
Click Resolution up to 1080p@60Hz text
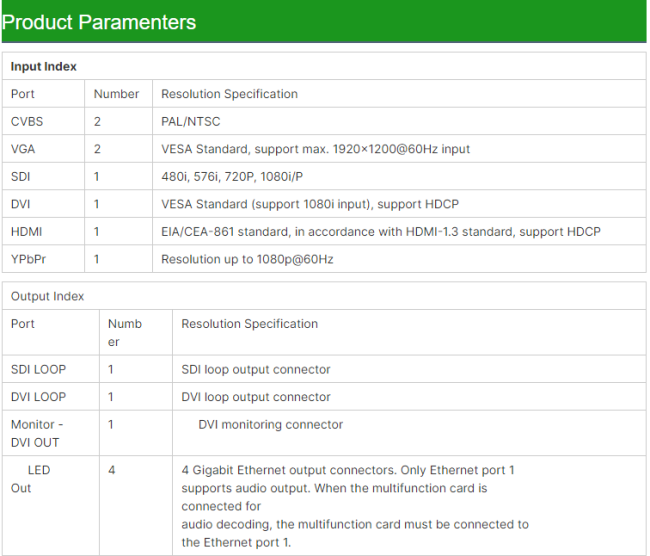[247, 259]
